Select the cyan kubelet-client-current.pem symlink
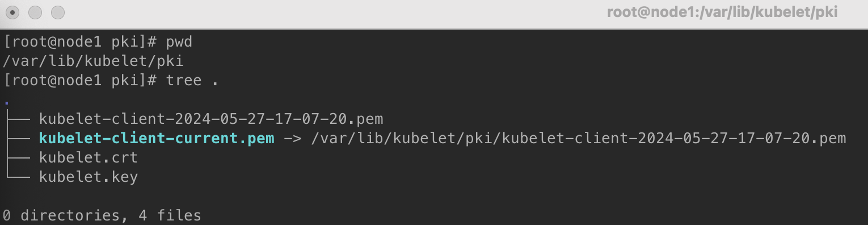The image size is (868, 225). [157, 138]
